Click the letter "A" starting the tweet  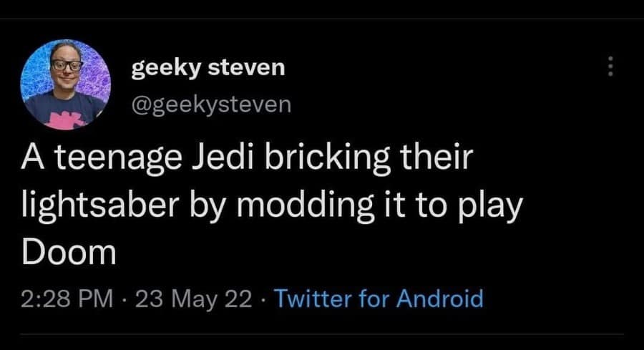pyautogui.click(x=36, y=160)
